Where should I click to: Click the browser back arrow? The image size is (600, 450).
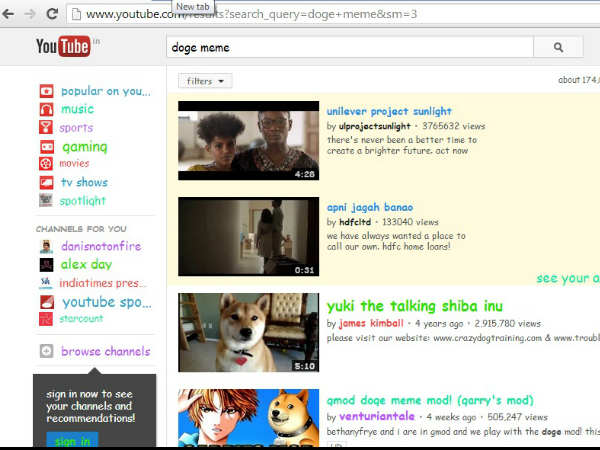(10, 14)
